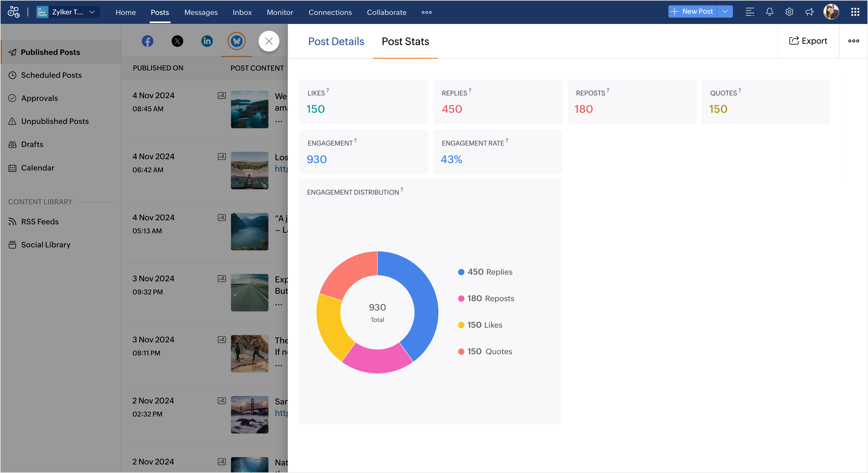Open the 4 Nov 06:42 AM post thumbnail

[x=249, y=170]
